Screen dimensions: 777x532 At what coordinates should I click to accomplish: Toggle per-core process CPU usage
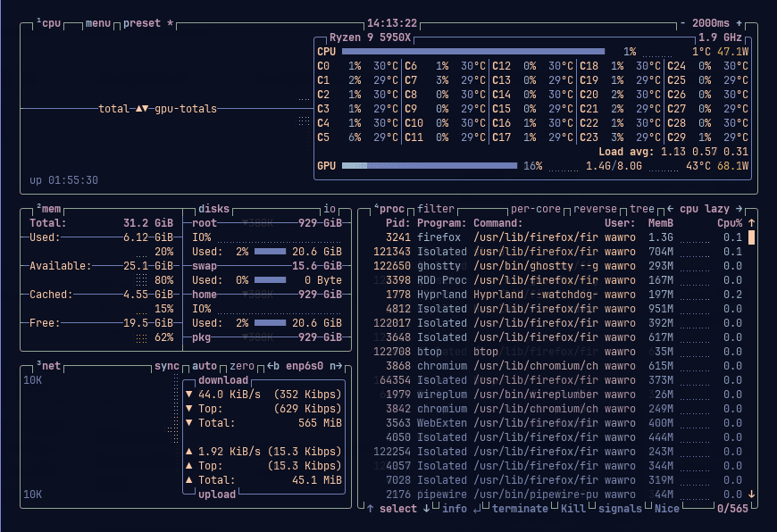(536, 209)
